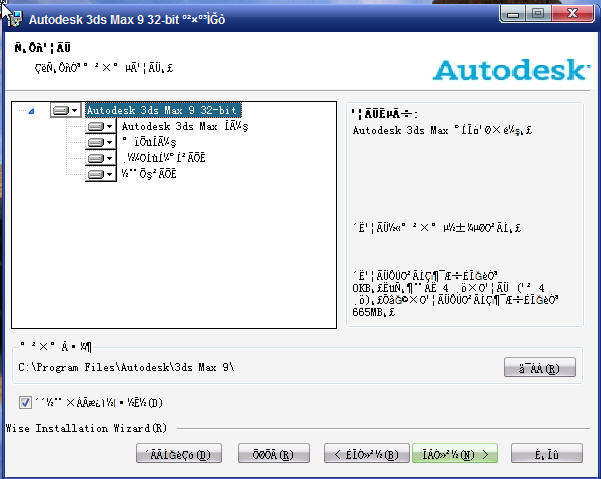Click the rightmost cancel button in the bottom row
Screen dimensions: 601x479
coord(547,454)
